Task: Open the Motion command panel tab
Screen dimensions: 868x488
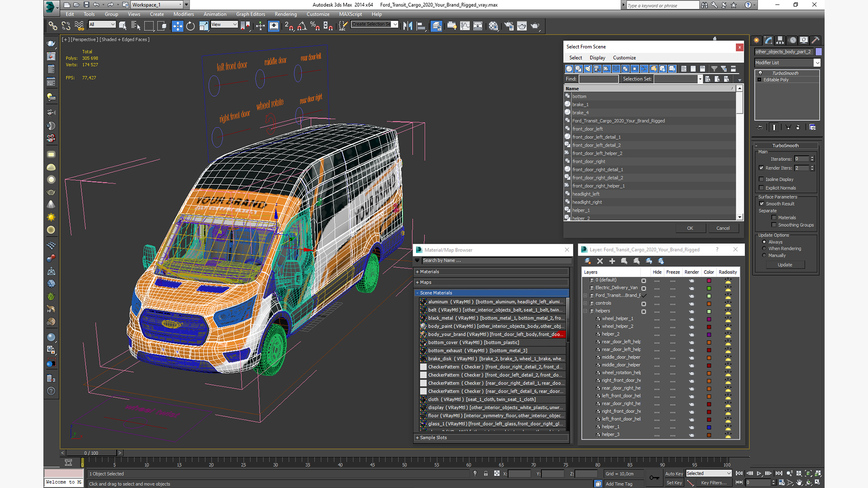Action: 792,40
